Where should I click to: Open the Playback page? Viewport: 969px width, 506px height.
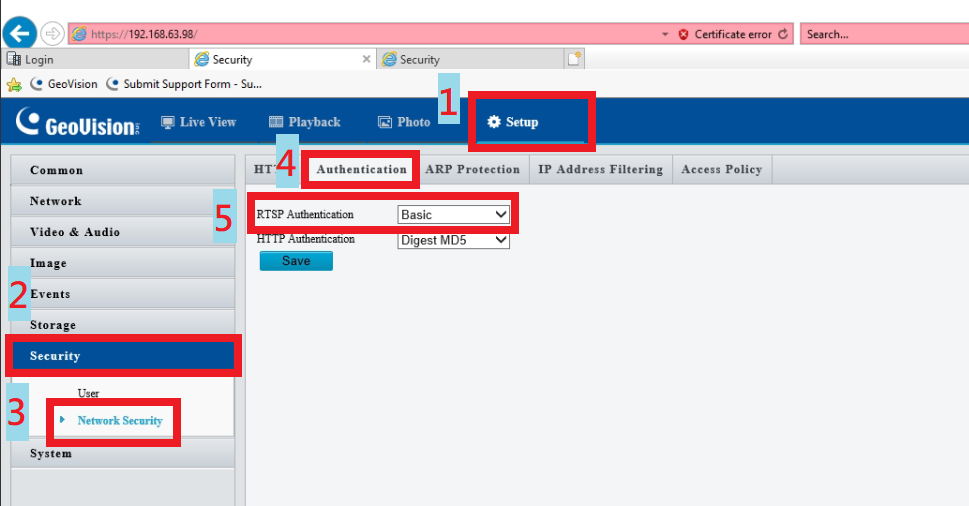[305, 122]
